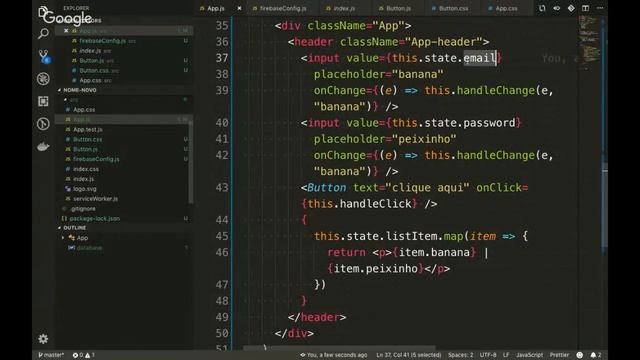This screenshot has width=640, height=360.
Task: Open notifications bell in status bar
Action: point(596,355)
